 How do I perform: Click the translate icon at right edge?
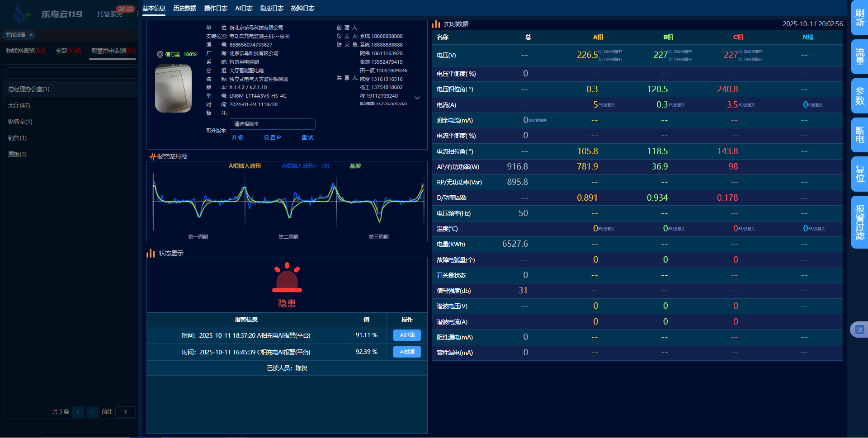click(859, 330)
